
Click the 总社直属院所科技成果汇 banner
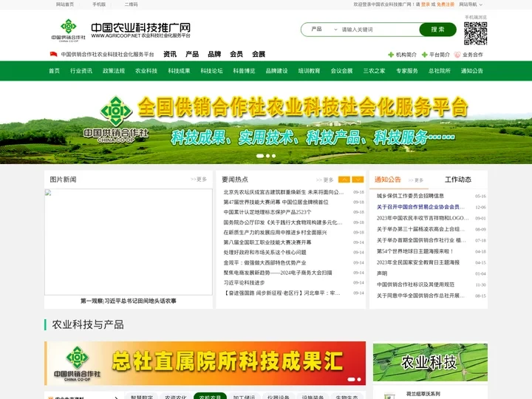205,363
